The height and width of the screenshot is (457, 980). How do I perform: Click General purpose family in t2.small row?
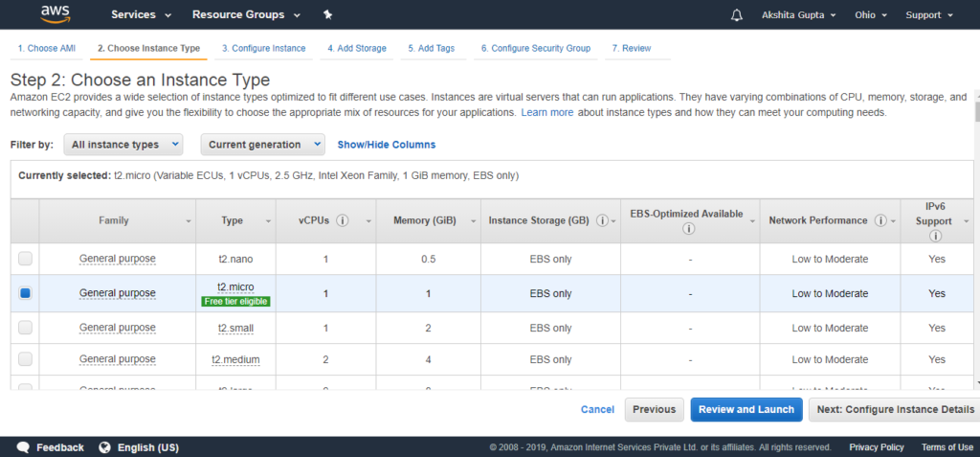[118, 328]
